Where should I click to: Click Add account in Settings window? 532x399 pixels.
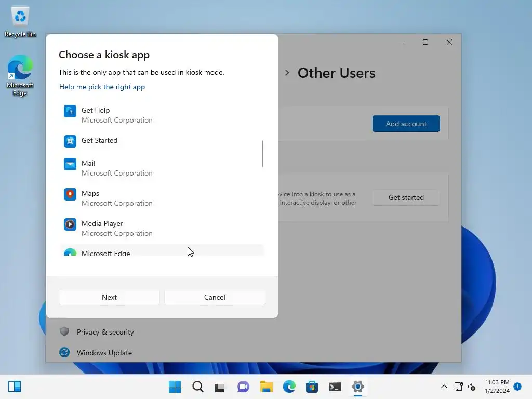(406, 124)
